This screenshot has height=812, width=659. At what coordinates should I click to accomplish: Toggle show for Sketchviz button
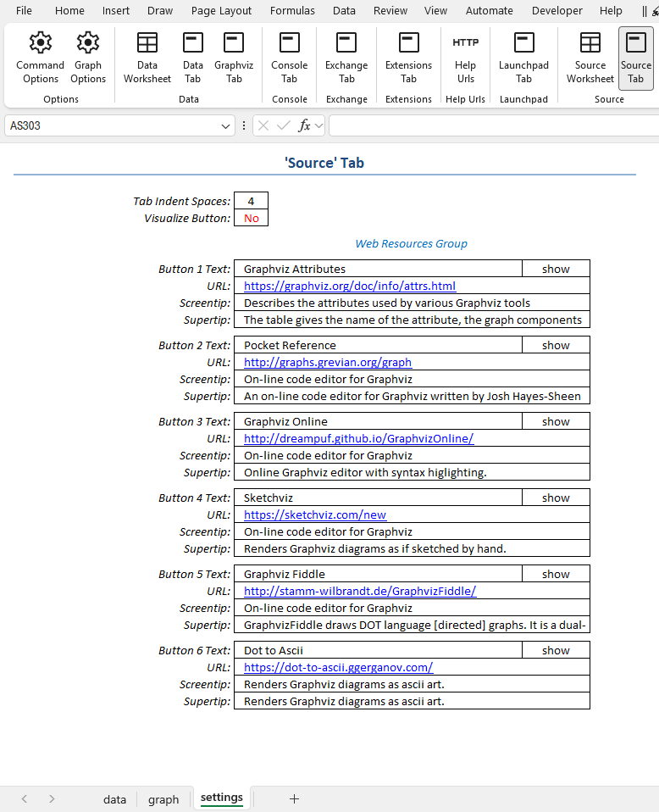click(x=556, y=498)
